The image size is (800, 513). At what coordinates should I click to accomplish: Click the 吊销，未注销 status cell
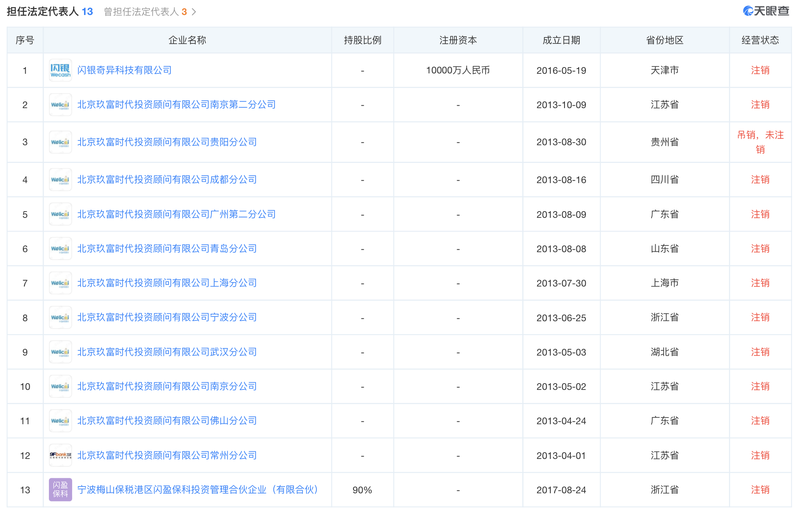[760, 142]
